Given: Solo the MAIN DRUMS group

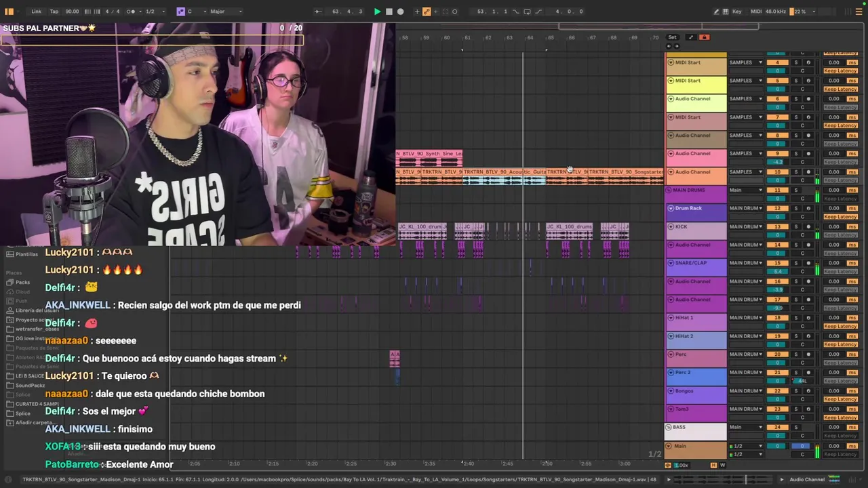Looking at the screenshot, I should coord(796,190).
